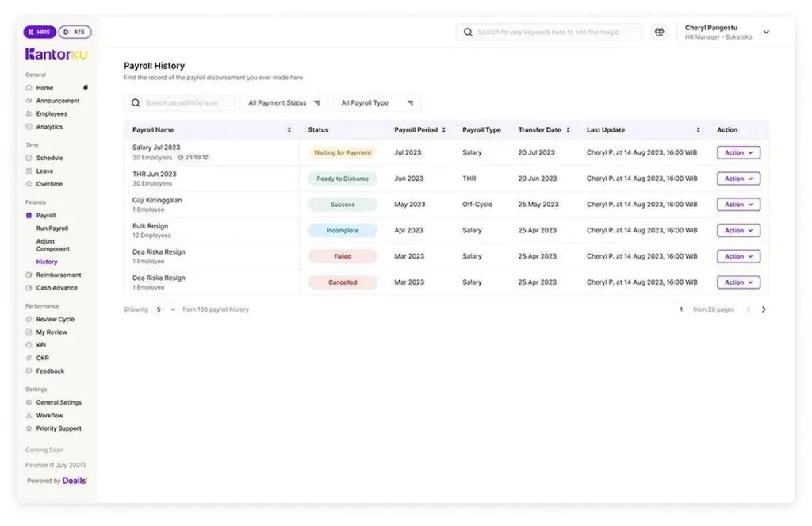
Task: Select the Analytics icon in sidebar
Action: (30, 126)
